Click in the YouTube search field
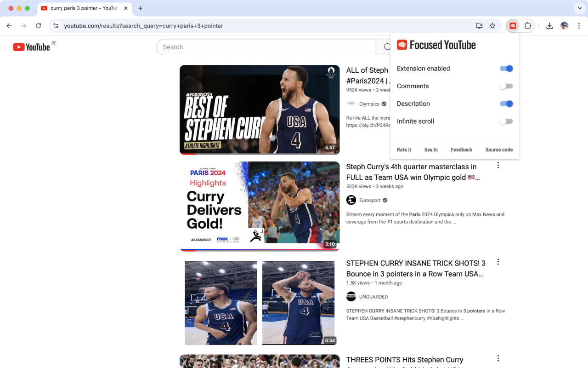 click(266, 47)
